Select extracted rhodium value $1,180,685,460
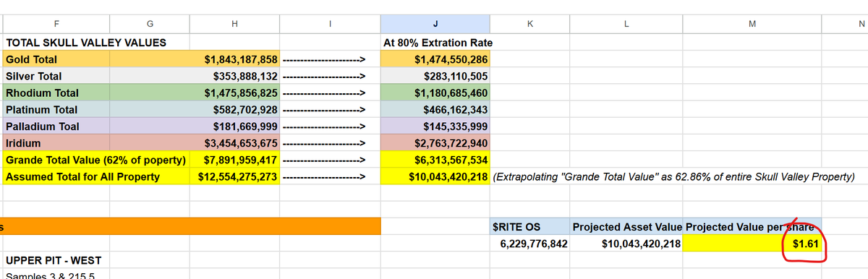The width and height of the screenshot is (868, 279). tap(435, 93)
